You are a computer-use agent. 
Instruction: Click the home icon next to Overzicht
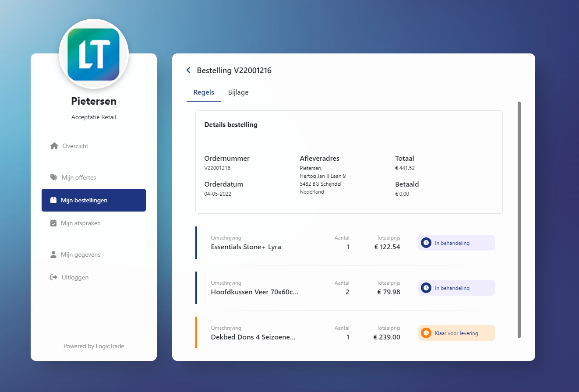point(53,145)
